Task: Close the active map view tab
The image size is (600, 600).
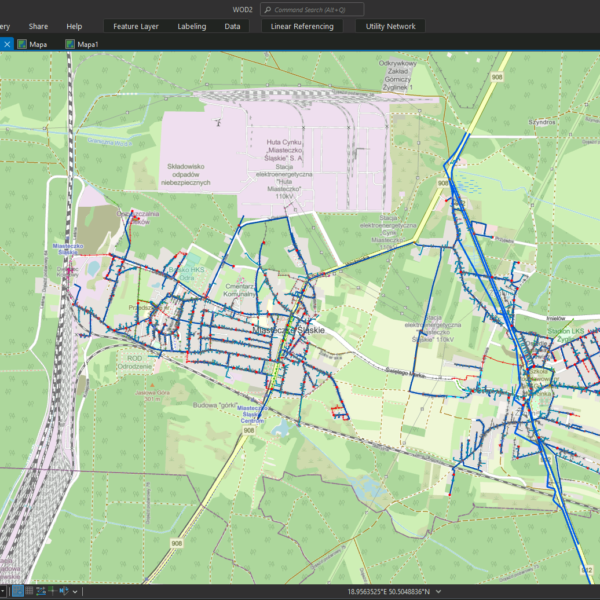Action: (6, 44)
